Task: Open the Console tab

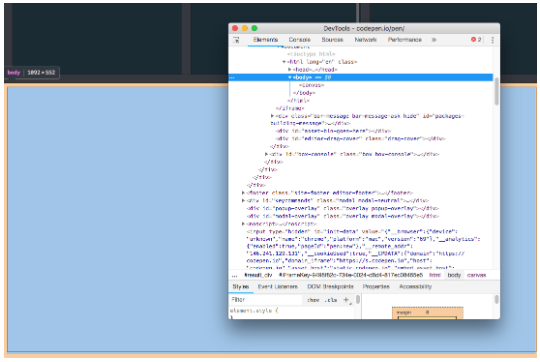Action: (x=300, y=40)
